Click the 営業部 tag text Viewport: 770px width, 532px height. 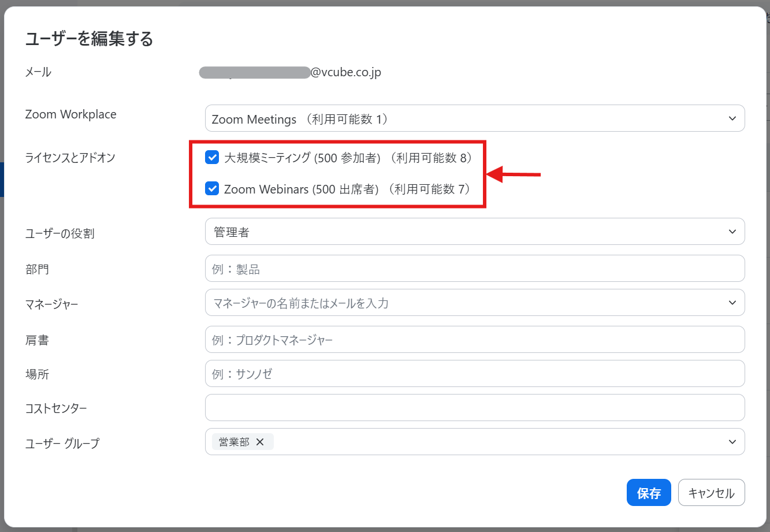234,442
